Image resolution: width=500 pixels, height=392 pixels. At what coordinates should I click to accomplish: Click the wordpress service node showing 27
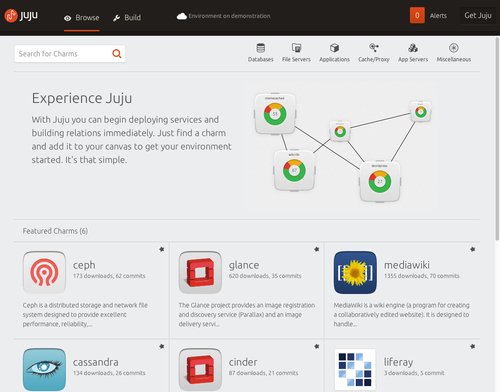click(380, 182)
